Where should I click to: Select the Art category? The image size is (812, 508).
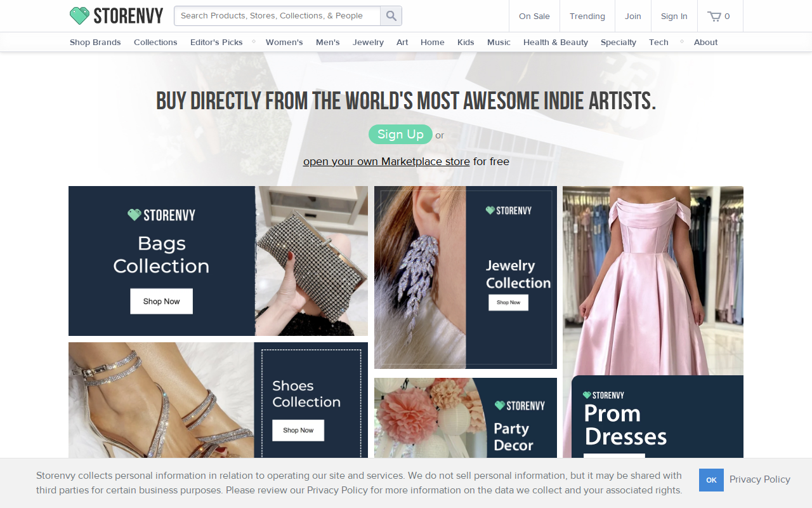pos(402,42)
